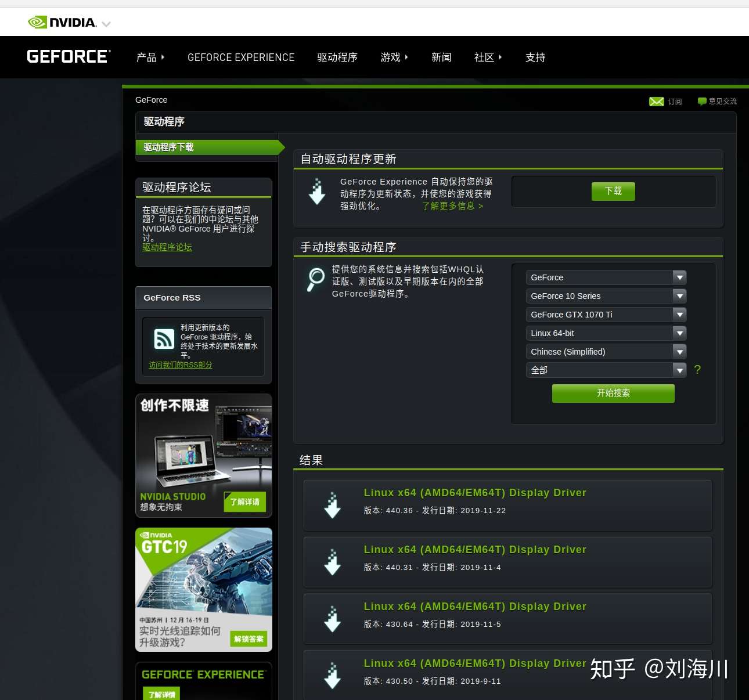The width and height of the screenshot is (749, 700).
Task: Open the 全部 driver type dropdown
Action: [606, 370]
